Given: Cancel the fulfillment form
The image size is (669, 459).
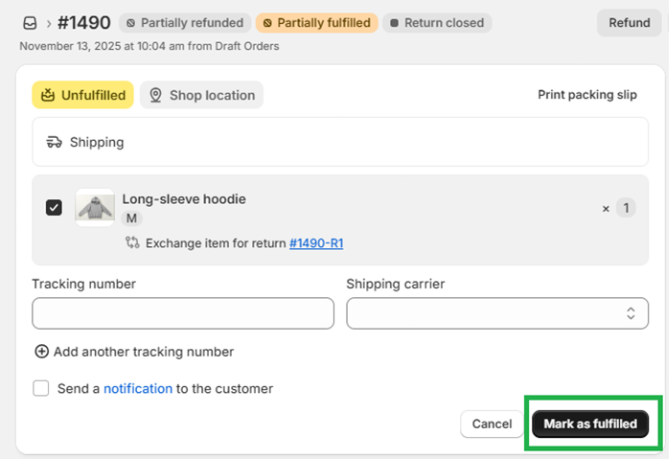Looking at the screenshot, I should (x=492, y=424).
